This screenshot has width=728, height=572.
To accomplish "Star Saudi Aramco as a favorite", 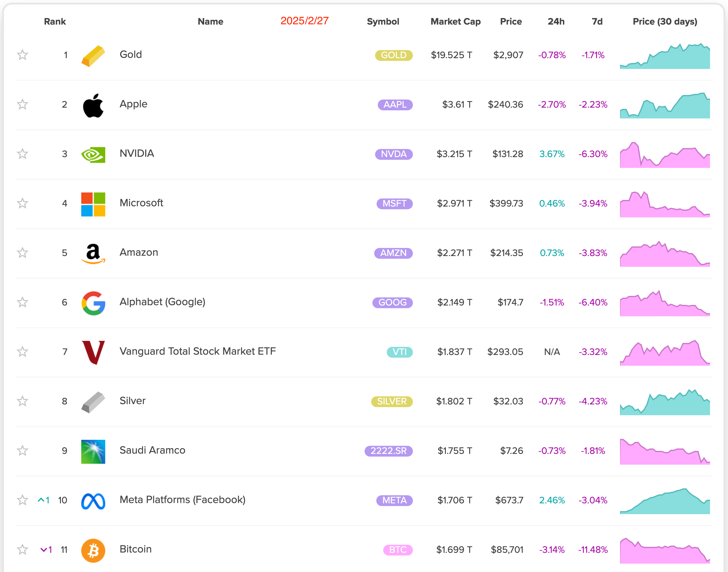I will point(22,451).
